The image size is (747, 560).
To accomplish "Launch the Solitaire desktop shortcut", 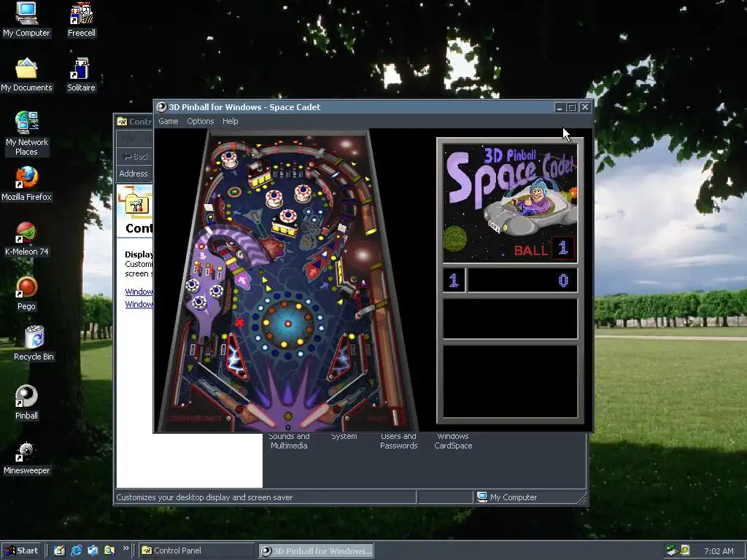I will (81, 75).
